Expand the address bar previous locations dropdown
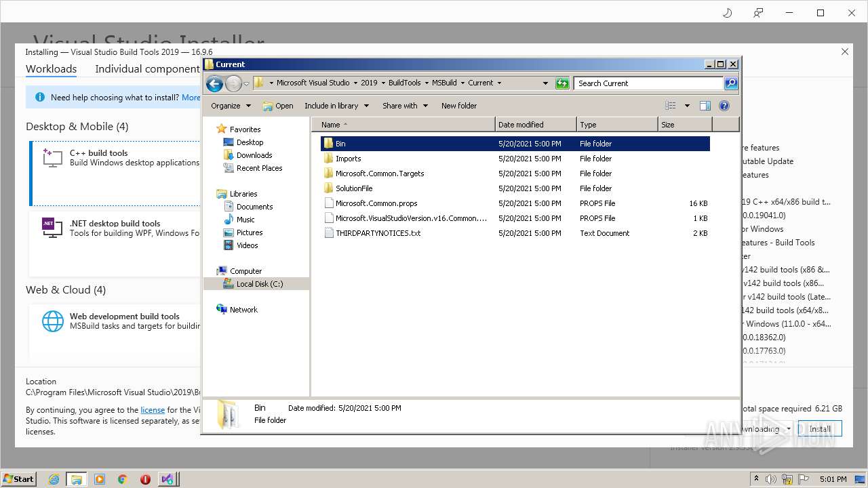Image resolution: width=868 pixels, height=488 pixels. point(545,83)
